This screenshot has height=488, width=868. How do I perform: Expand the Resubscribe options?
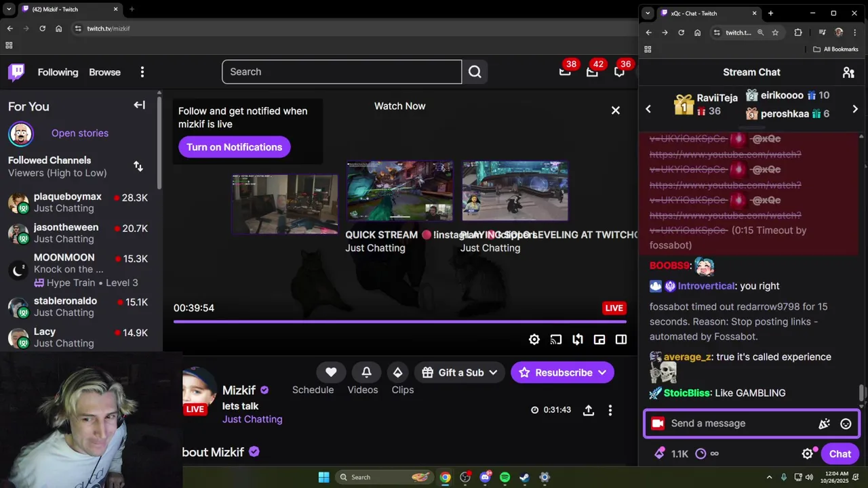[x=602, y=373]
